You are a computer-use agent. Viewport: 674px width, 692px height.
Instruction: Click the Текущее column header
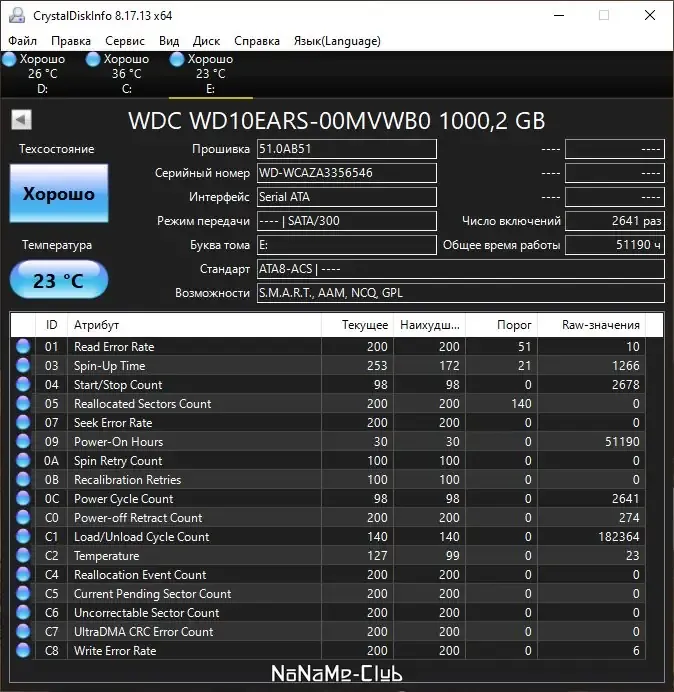pyautogui.click(x=358, y=325)
